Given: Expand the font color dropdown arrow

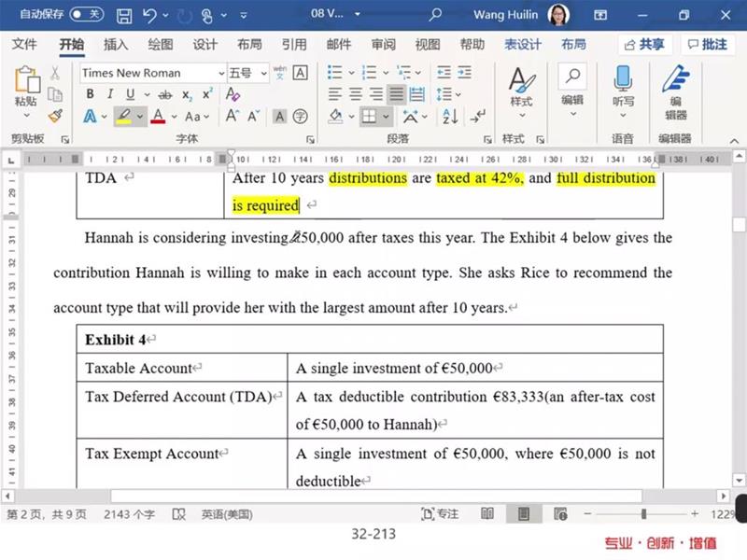Looking at the screenshot, I should click(175, 117).
